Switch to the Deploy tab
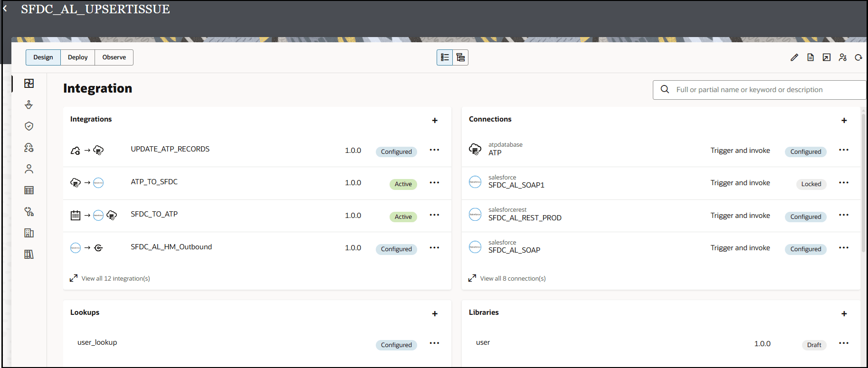Screen dimensions: 868x368 [78, 57]
